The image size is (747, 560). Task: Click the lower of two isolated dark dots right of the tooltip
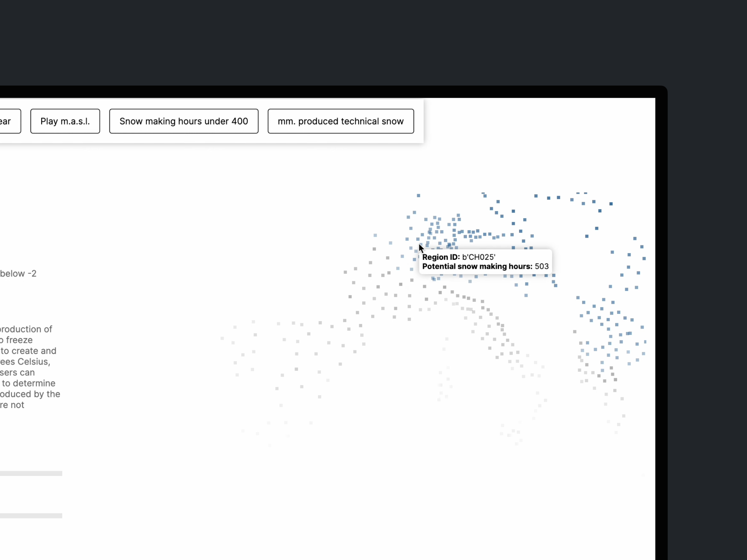coord(587,236)
